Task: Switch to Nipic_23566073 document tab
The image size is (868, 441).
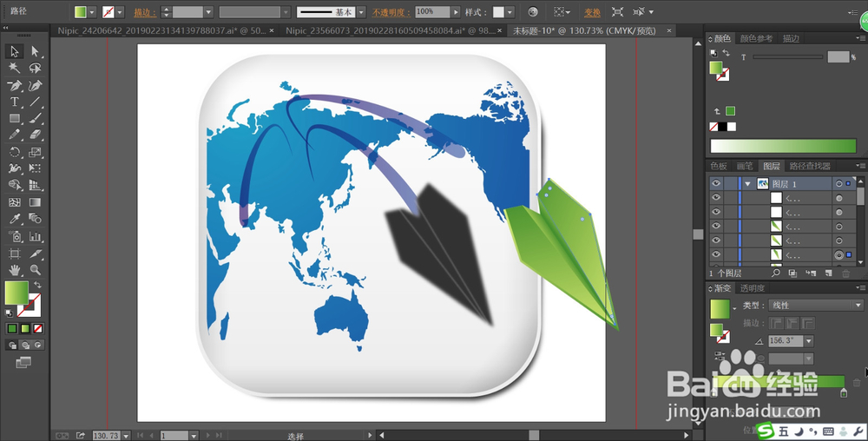Action: (391, 31)
